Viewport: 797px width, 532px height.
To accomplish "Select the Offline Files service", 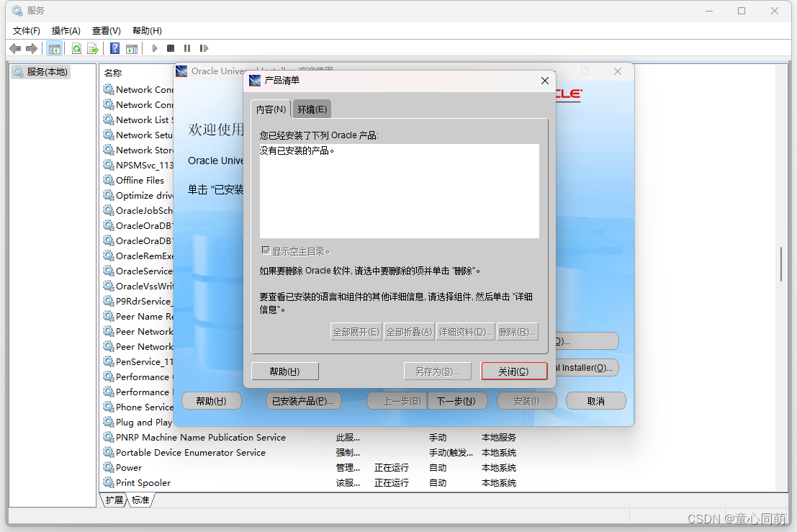I will tap(140, 181).
